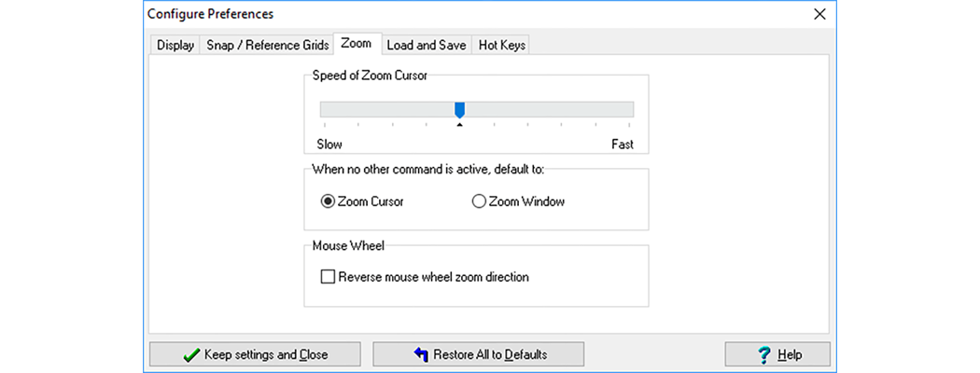Select the Zoom tab
The width and height of the screenshot is (980, 373).
(x=356, y=43)
